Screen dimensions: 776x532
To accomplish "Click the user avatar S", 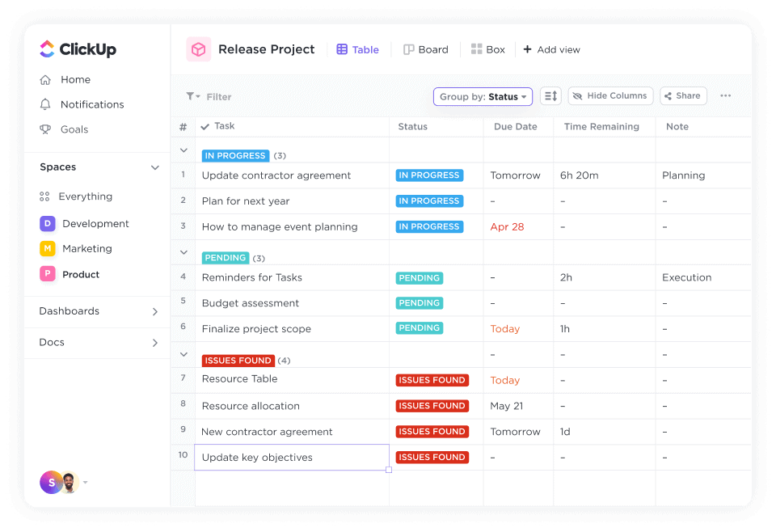I will [51, 482].
